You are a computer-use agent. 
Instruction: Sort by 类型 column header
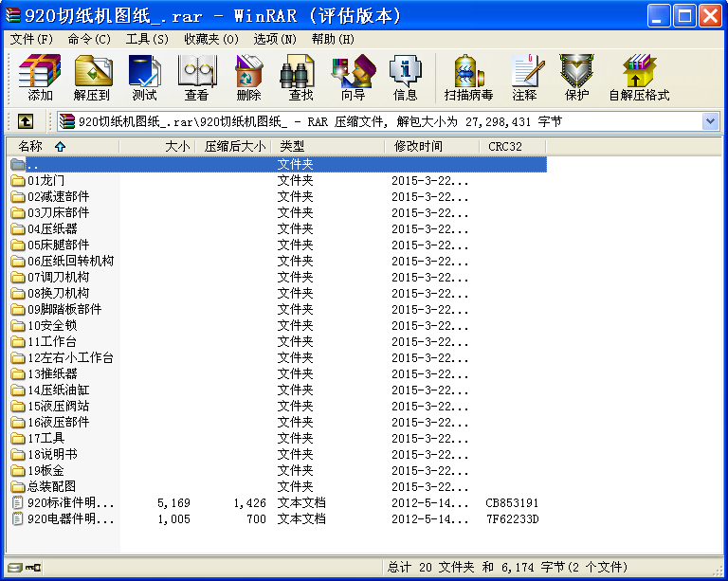tap(328, 147)
